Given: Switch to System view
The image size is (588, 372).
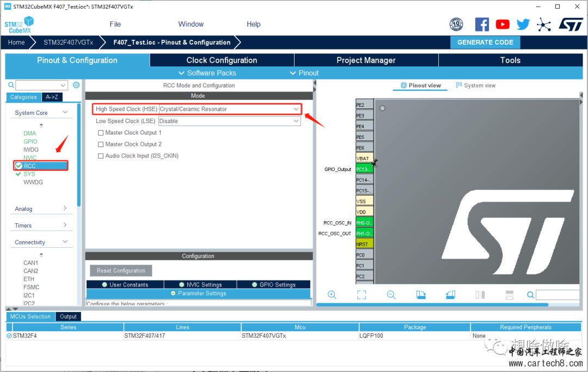Looking at the screenshot, I should point(475,86).
